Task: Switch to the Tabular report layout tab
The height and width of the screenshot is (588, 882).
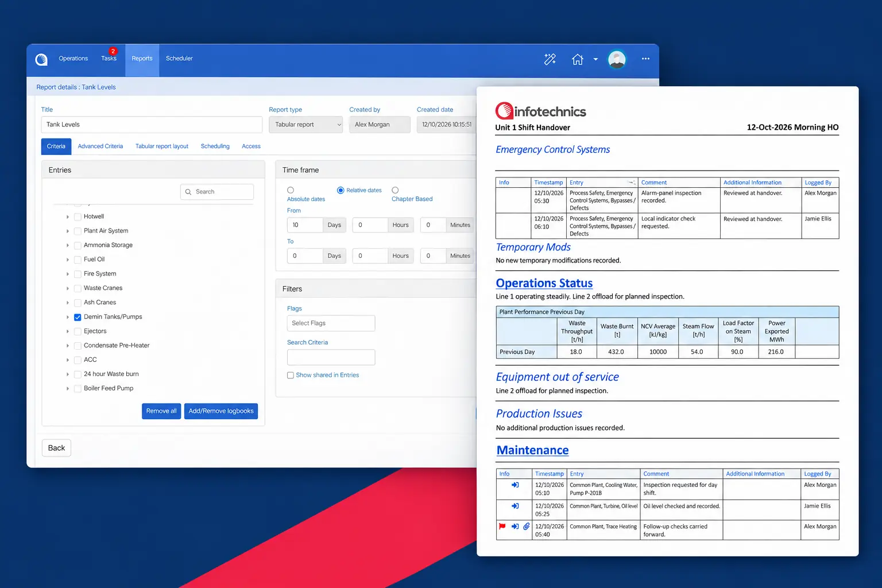Action: (x=162, y=146)
